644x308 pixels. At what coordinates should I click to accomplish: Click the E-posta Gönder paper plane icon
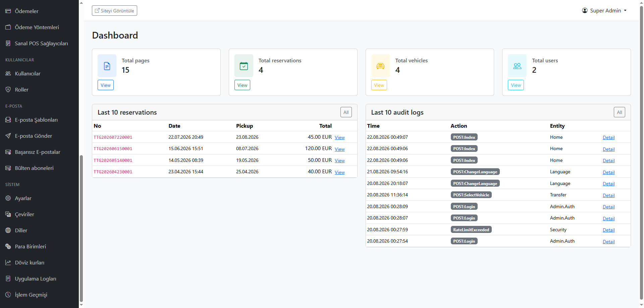click(x=8, y=136)
